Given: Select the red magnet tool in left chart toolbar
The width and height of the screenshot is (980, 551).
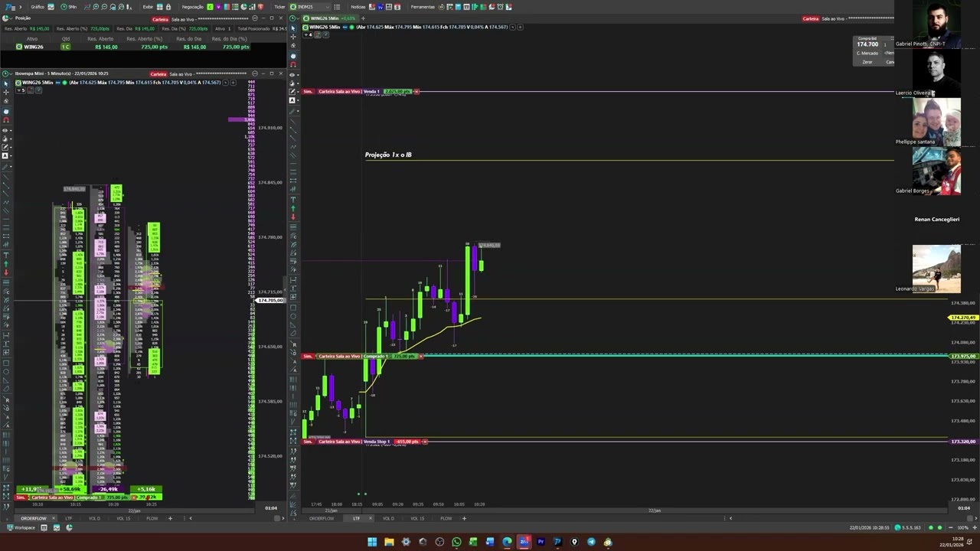Looking at the screenshot, I should (6, 119).
